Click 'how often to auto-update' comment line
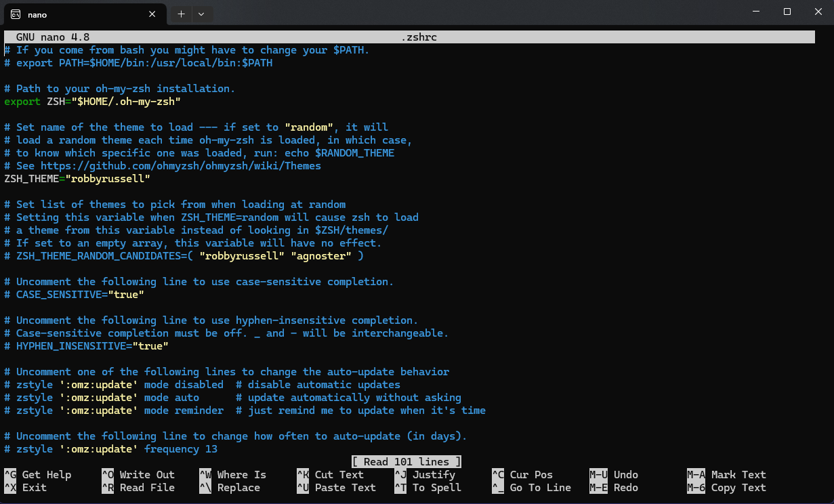Image resolution: width=834 pixels, height=504 pixels. 236,436
